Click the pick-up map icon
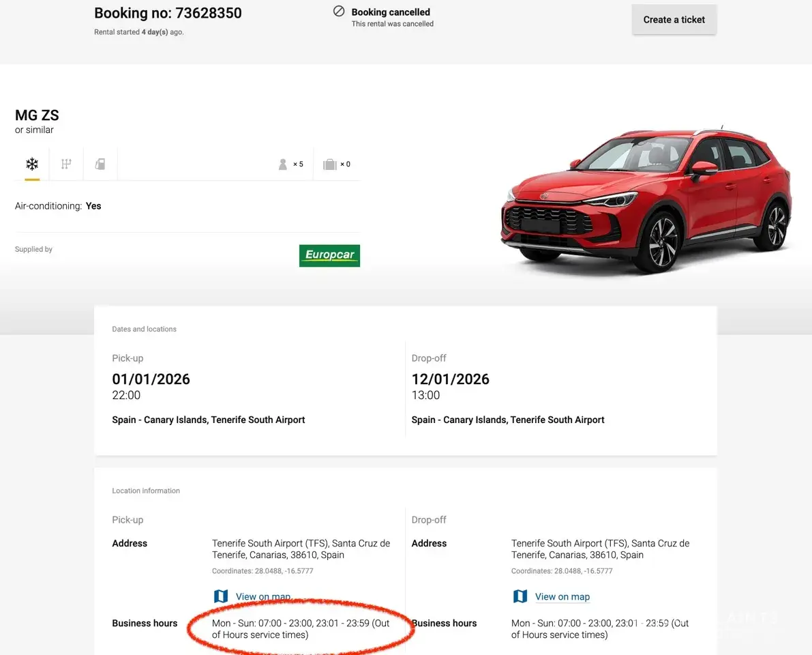Viewport: 812px width, 655px height. click(x=221, y=596)
